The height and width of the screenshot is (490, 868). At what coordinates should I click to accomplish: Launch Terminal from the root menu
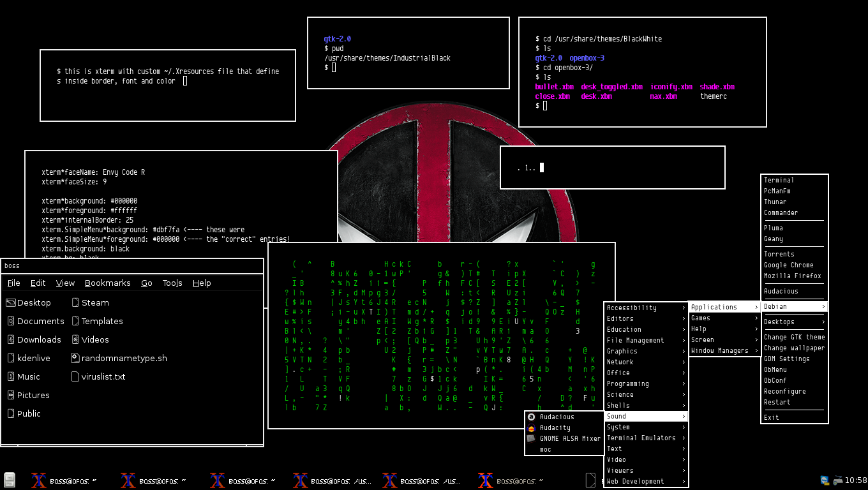[x=795, y=180]
